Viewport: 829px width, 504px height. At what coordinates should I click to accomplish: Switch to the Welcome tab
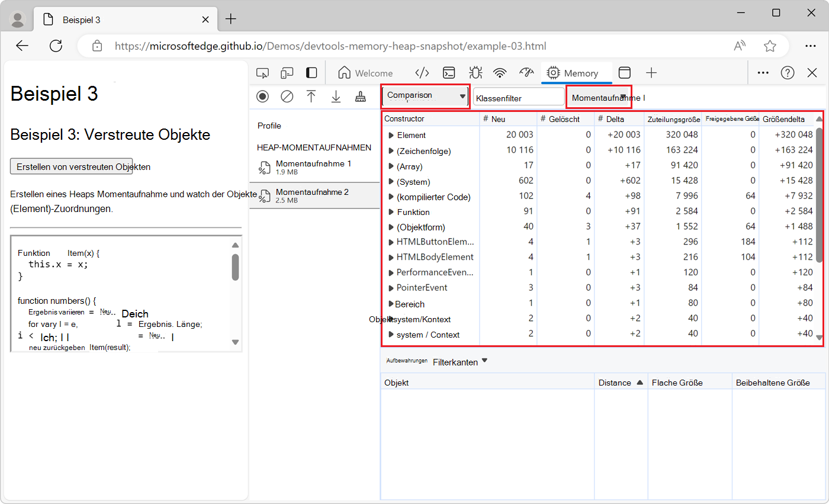coord(365,73)
